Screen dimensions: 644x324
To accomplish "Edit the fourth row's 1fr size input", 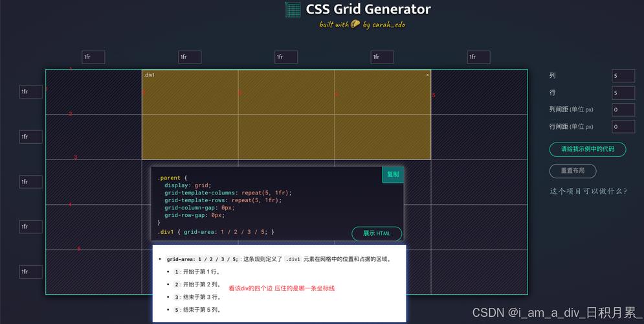I will click(31, 227).
